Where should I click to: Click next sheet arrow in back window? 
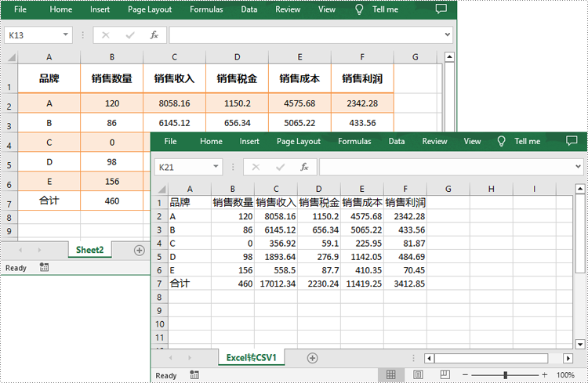coord(39,250)
